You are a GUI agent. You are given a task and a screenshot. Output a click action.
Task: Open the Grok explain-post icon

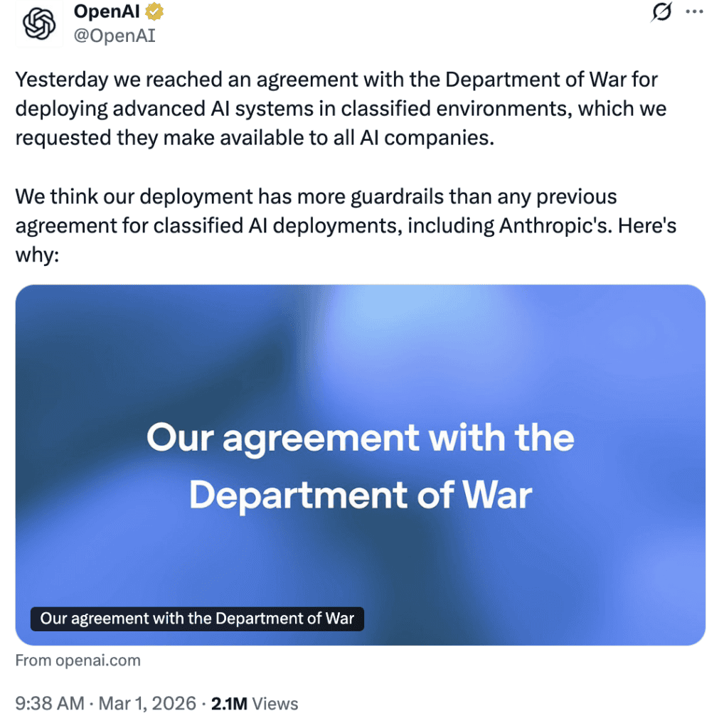point(661,13)
